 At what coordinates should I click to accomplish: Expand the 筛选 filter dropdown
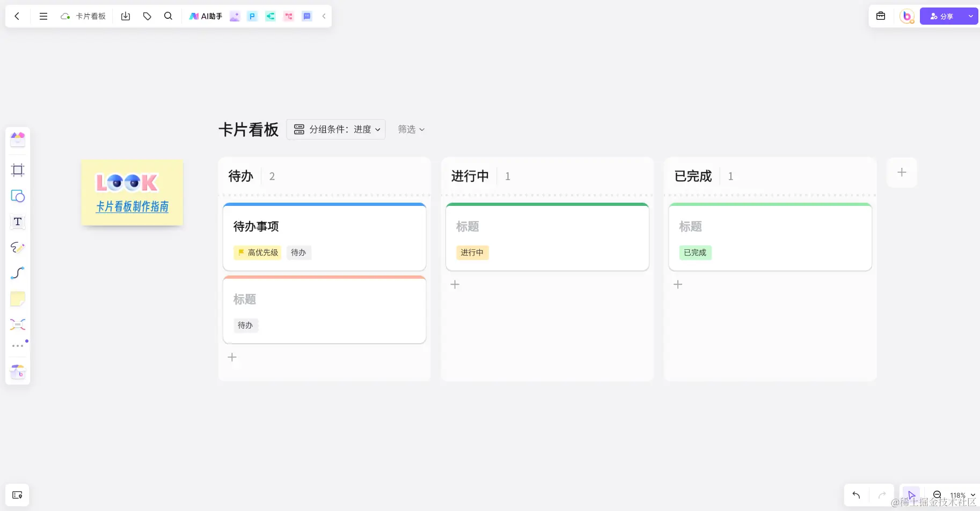411,129
